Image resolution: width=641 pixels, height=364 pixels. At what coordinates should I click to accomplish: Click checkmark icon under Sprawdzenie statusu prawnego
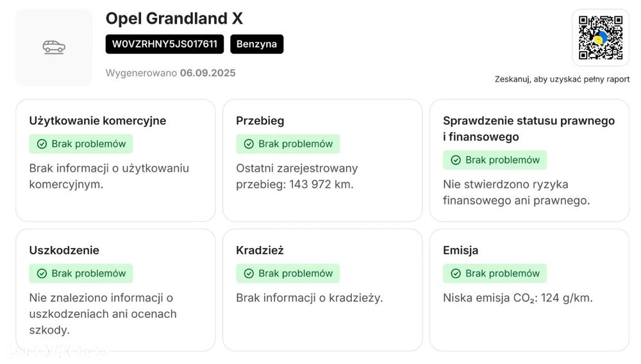coord(456,160)
